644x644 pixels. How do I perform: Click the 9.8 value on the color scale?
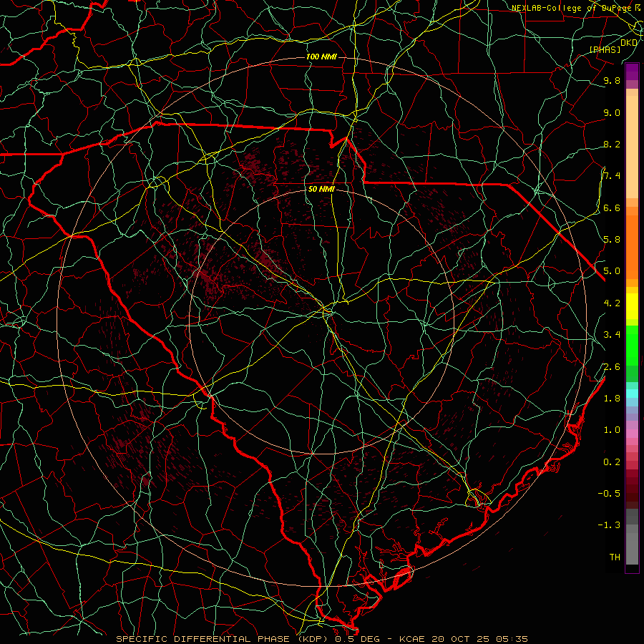pos(612,81)
